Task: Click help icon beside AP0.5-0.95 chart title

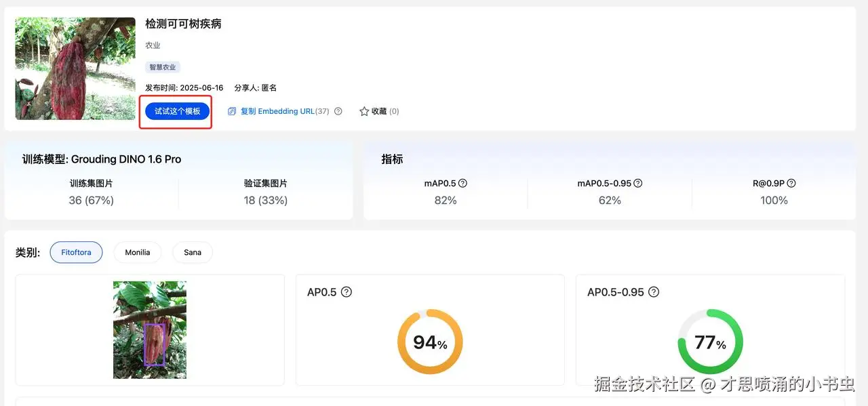Action: pyautogui.click(x=653, y=292)
